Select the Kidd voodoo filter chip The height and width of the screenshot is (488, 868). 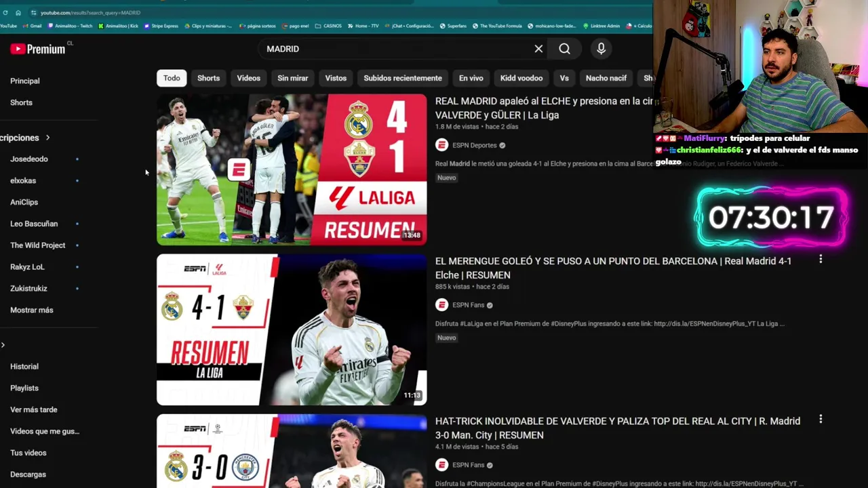521,78
